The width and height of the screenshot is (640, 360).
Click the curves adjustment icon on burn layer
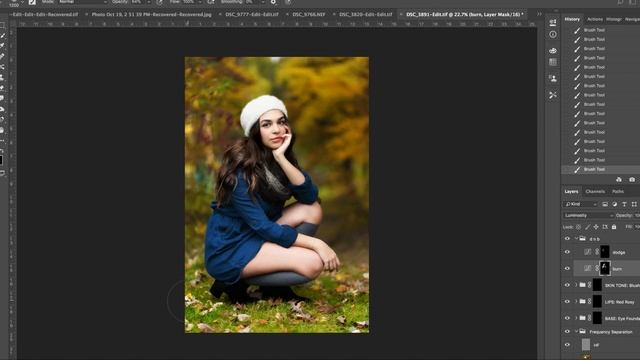[x=587, y=269]
